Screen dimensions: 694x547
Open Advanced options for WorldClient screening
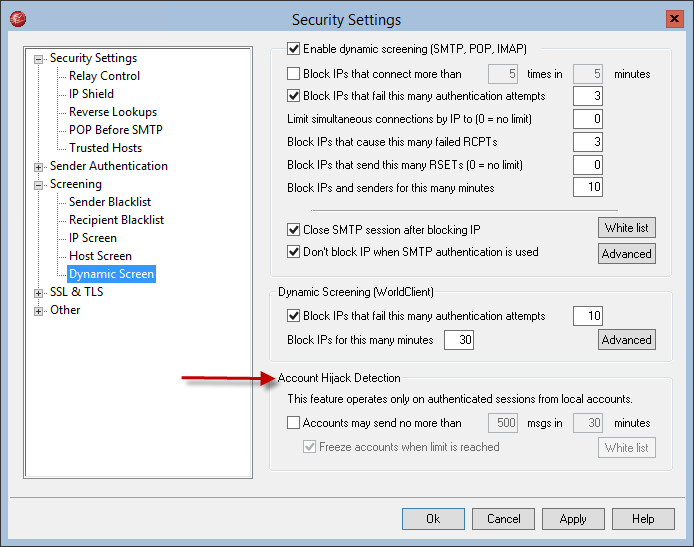point(627,339)
